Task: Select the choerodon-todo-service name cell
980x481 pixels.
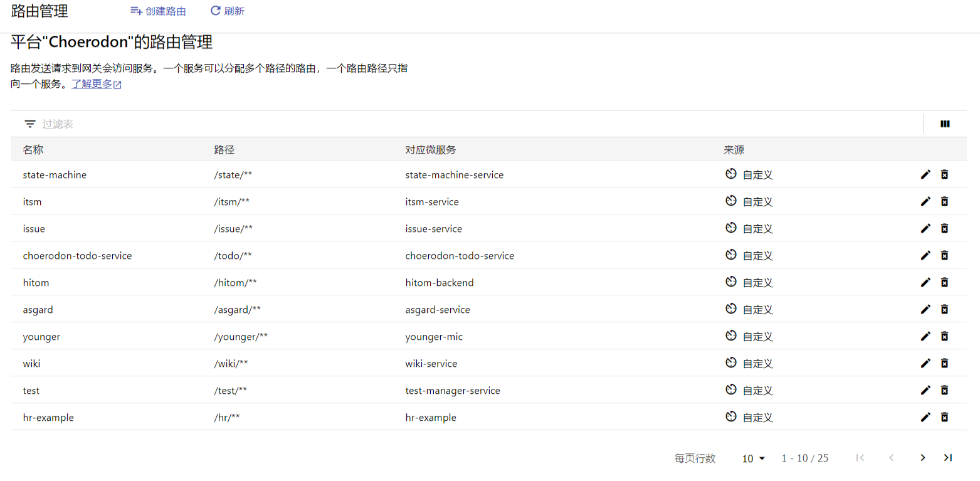Action: (x=77, y=255)
